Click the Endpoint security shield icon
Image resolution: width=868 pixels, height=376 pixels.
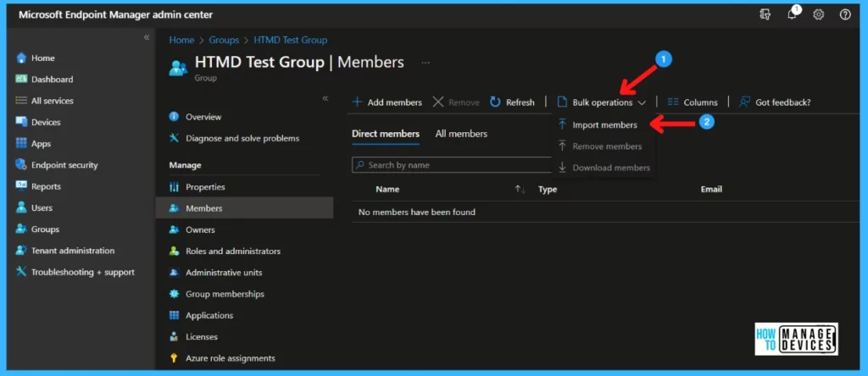tap(21, 165)
